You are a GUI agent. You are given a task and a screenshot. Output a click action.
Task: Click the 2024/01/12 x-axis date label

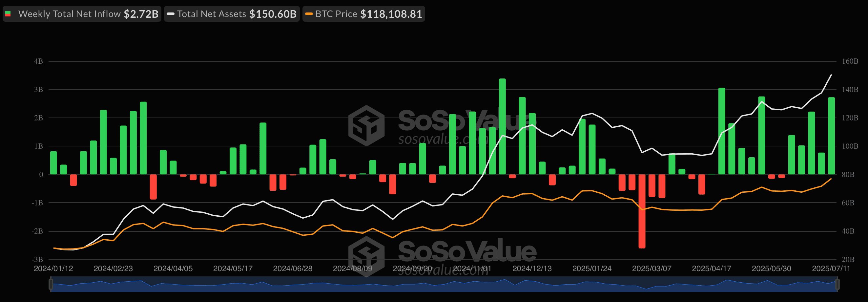point(53,269)
